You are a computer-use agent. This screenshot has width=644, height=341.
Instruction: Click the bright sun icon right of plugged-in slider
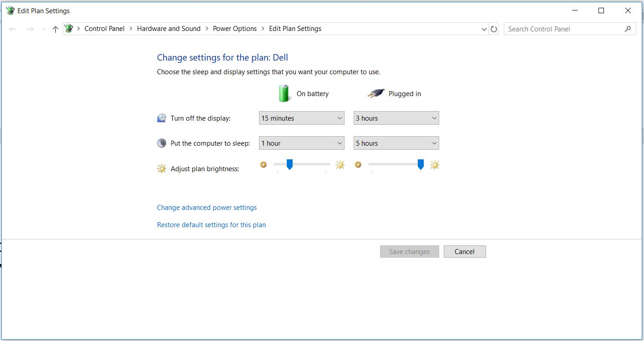(x=435, y=165)
